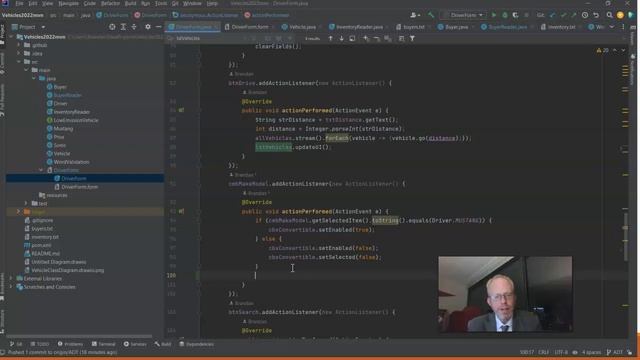Open the Terminal tool window button
This screenshot has height=360, width=640.
pyautogui.click(x=104, y=344)
